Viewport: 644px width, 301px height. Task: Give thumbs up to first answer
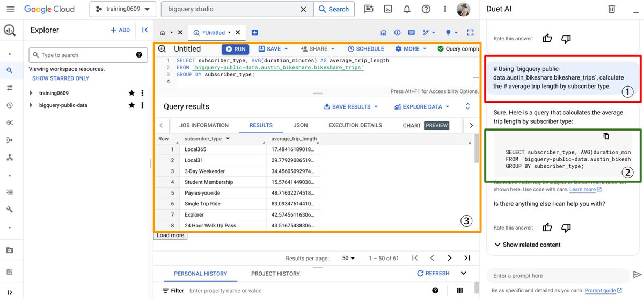[x=547, y=38]
